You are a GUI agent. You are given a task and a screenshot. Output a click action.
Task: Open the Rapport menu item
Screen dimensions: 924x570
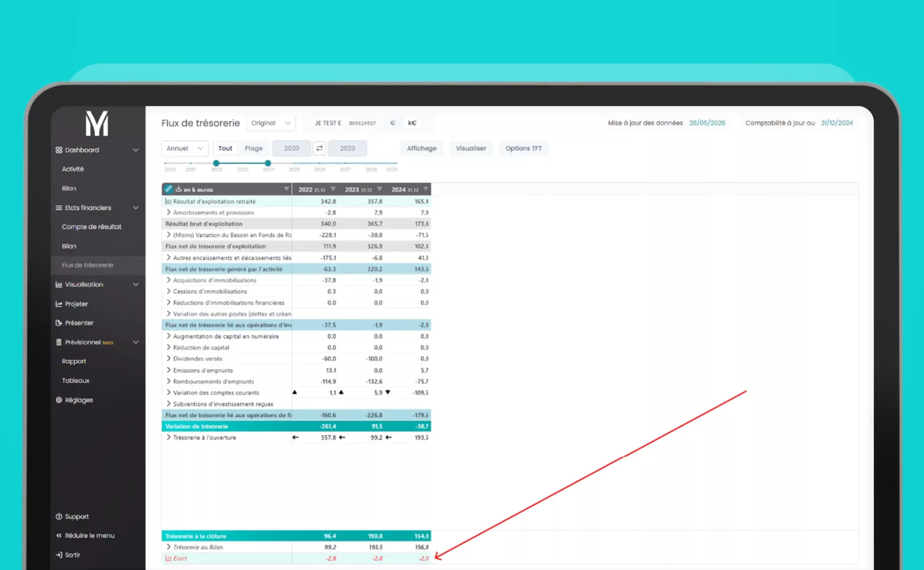coord(74,361)
